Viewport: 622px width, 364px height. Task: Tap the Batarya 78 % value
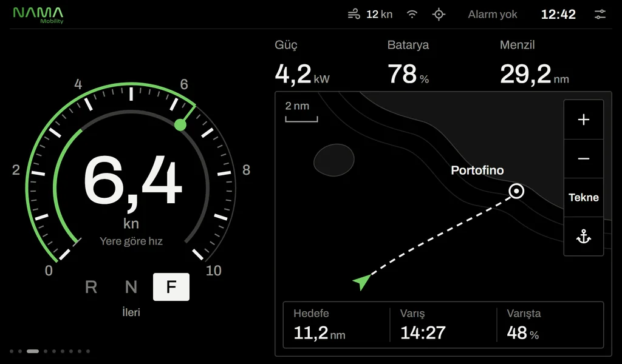pyautogui.click(x=408, y=74)
